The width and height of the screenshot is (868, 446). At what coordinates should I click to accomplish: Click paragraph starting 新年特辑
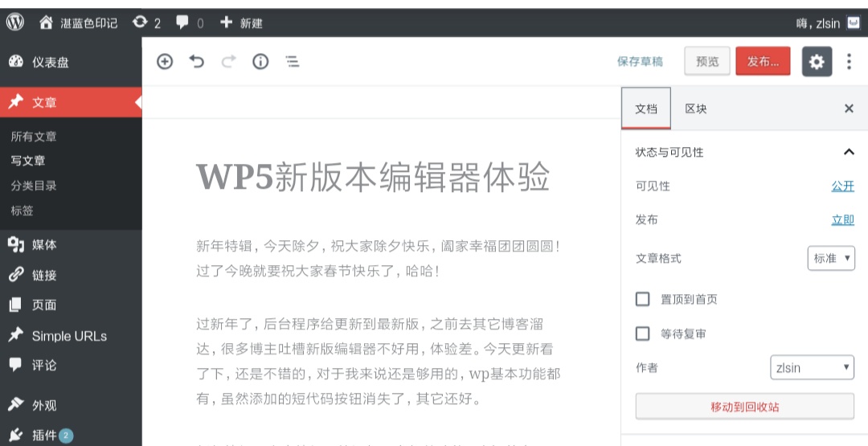[378, 259]
